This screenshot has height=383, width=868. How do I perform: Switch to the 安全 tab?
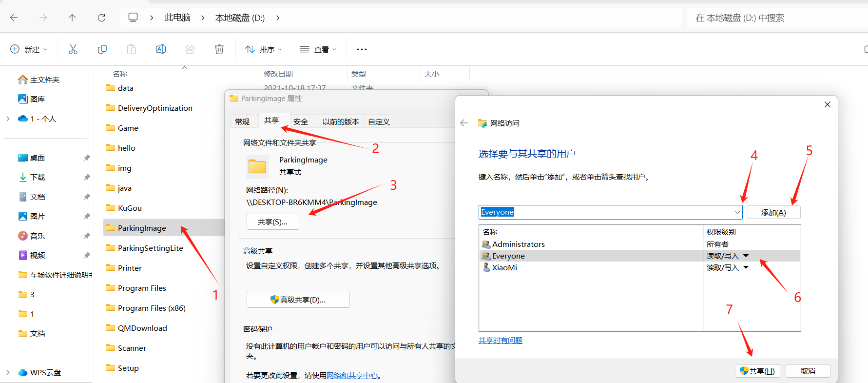(301, 121)
